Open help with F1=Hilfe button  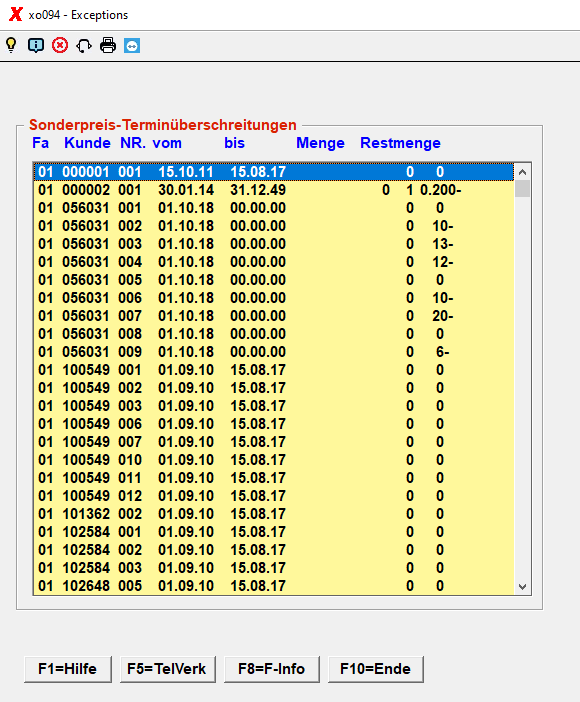68,669
